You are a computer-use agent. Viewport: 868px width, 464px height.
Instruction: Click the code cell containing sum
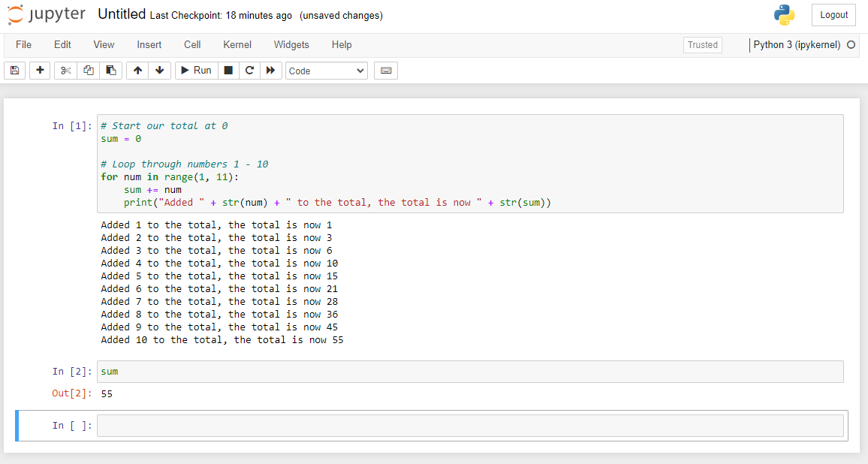(x=470, y=372)
